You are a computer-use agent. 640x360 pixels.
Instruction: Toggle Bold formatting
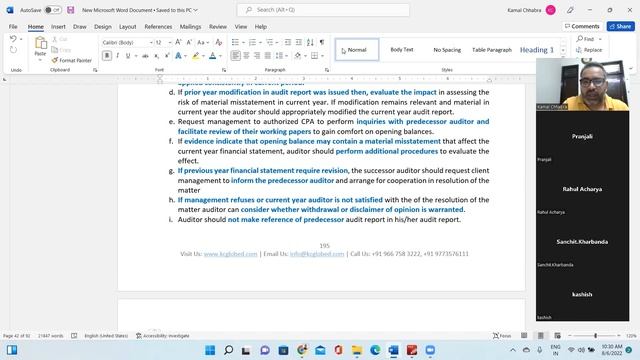click(x=107, y=56)
